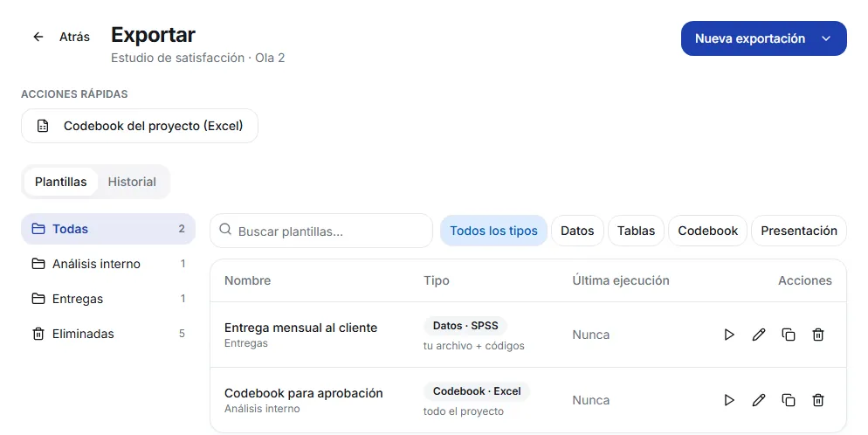868x435 pixels.
Task: Open Codebook para aprobación template name
Action: (303, 393)
